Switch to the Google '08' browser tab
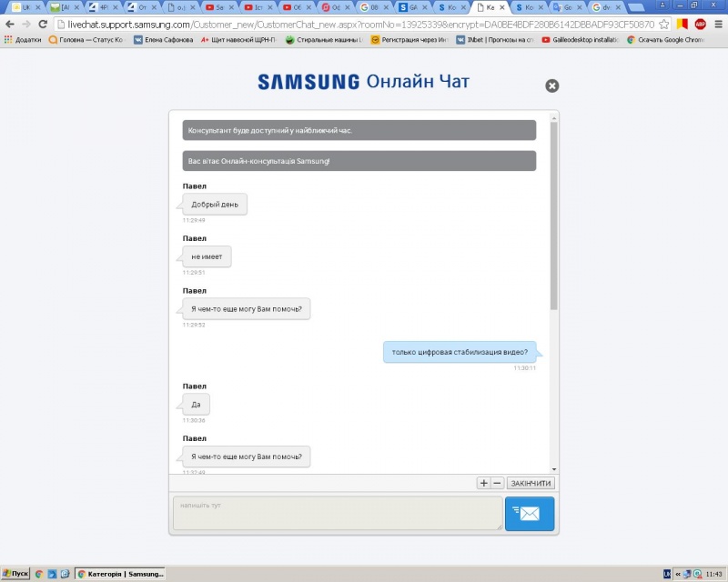 (x=374, y=7)
